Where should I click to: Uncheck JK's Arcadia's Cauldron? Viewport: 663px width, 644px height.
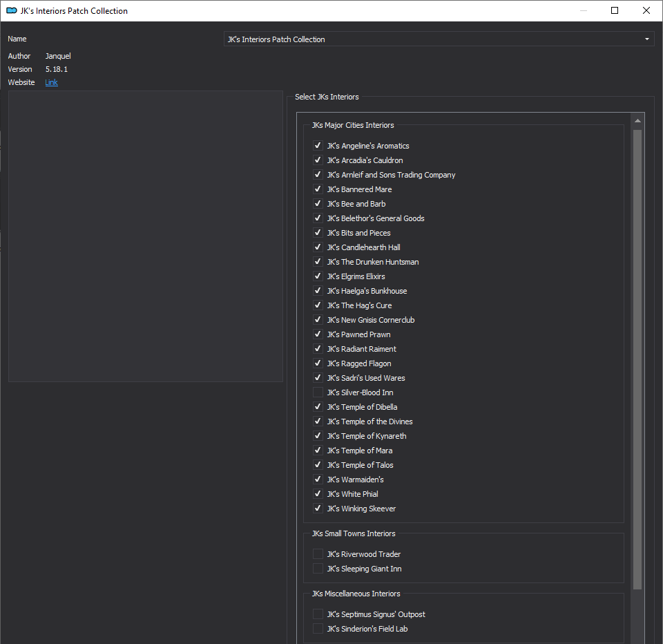click(x=318, y=160)
